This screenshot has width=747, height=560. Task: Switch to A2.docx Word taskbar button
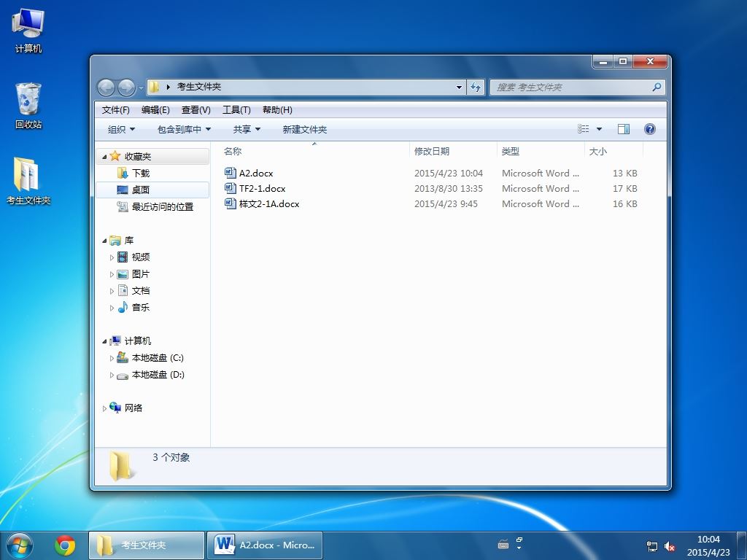tap(265, 545)
